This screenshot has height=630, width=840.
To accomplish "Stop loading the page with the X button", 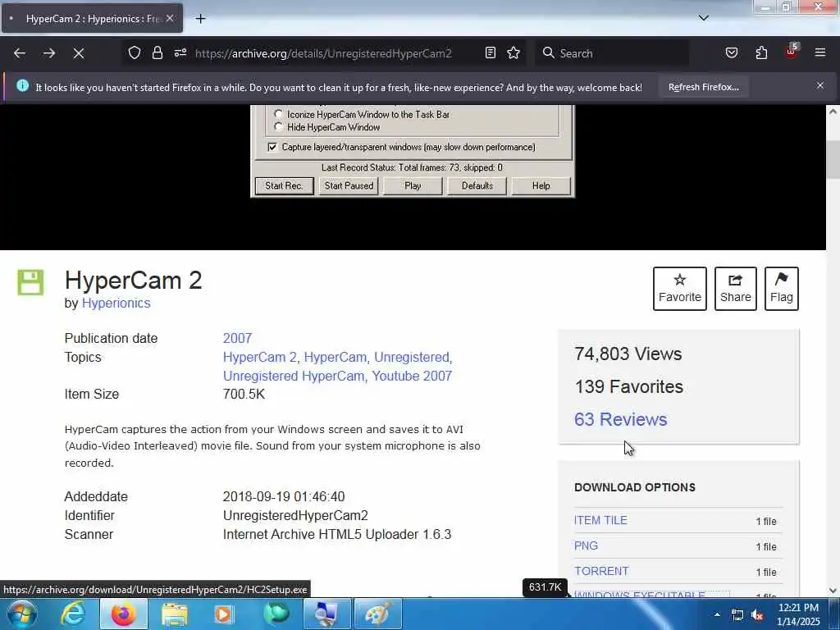I will pyautogui.click(x=78, y=53).
